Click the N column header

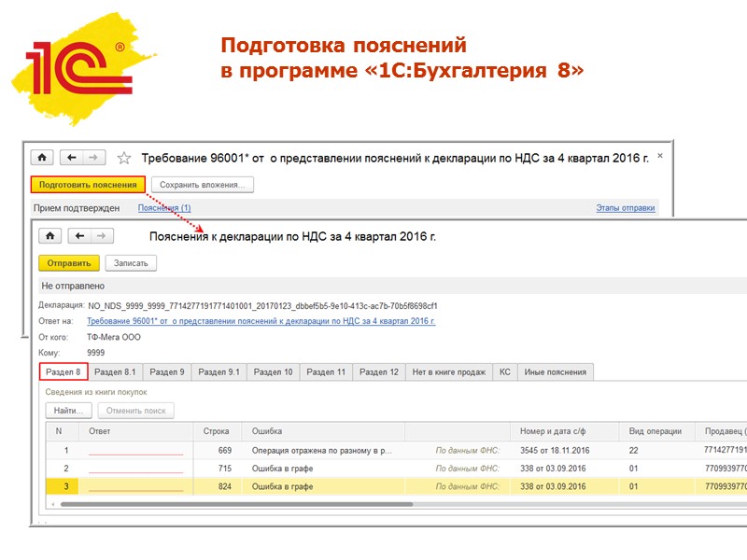coord(63,431)
